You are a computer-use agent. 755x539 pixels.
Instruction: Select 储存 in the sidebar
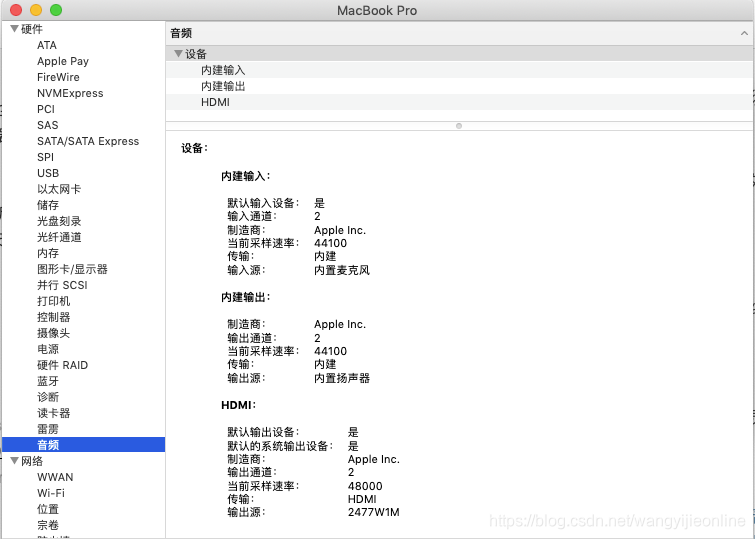pos(48,205)
